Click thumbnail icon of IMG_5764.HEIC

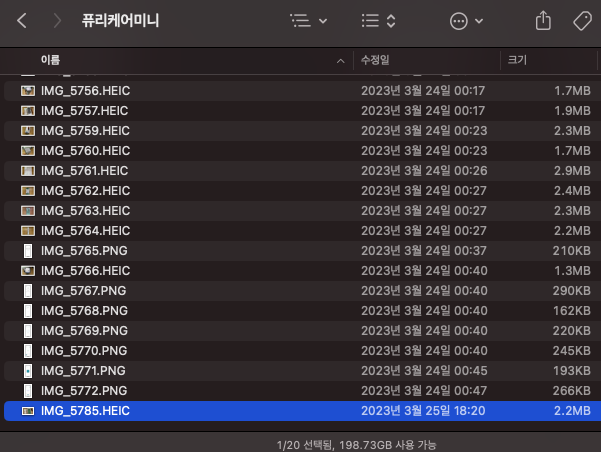(x=28, y=230)
